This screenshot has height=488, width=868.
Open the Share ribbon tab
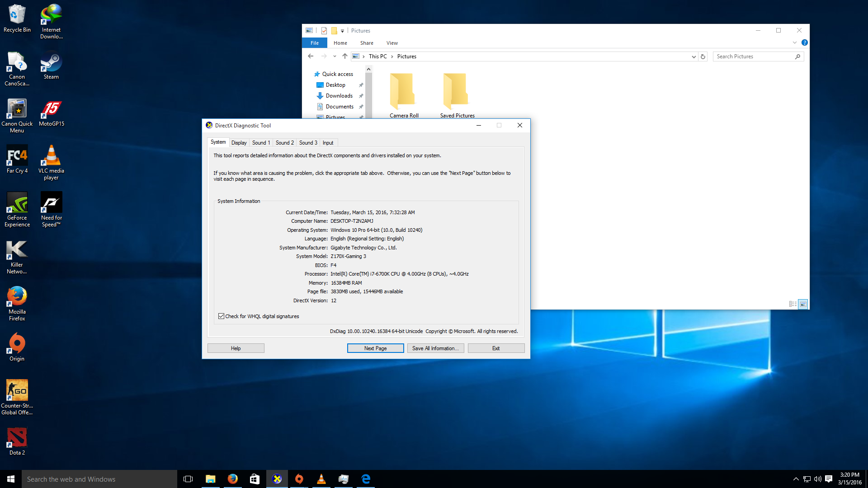point(367,43)
